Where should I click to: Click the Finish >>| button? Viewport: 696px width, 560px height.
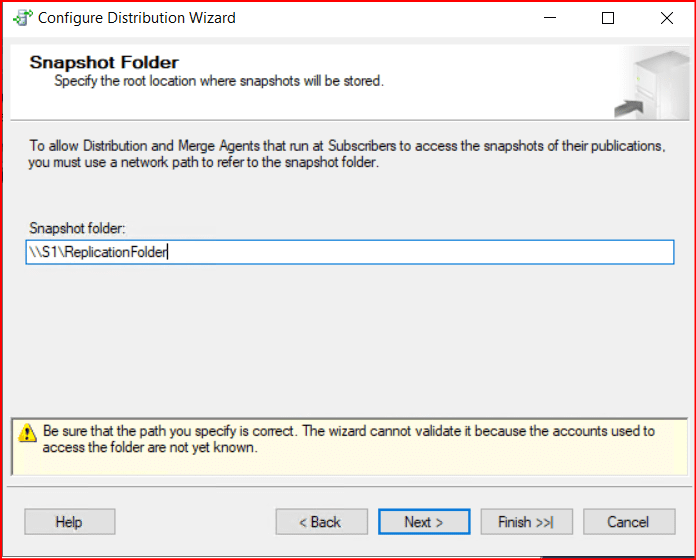click(x=525, y=522)
